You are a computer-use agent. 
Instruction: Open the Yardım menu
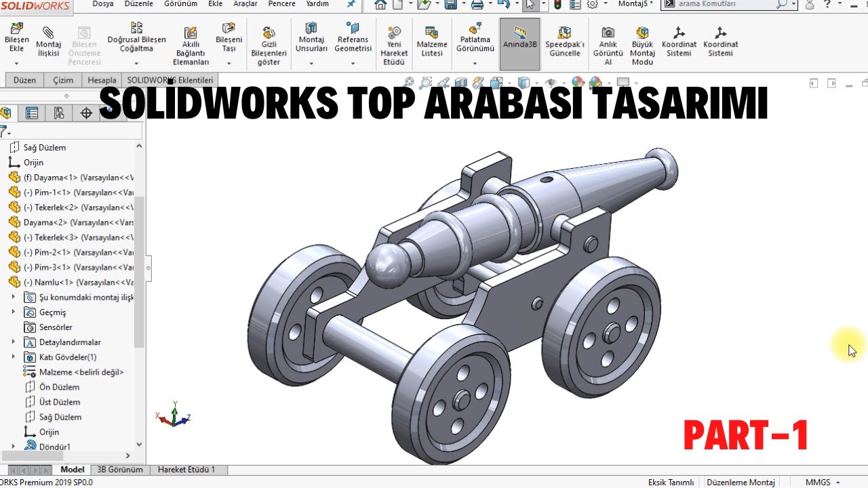pyautogui.click(x=317, y=4)
